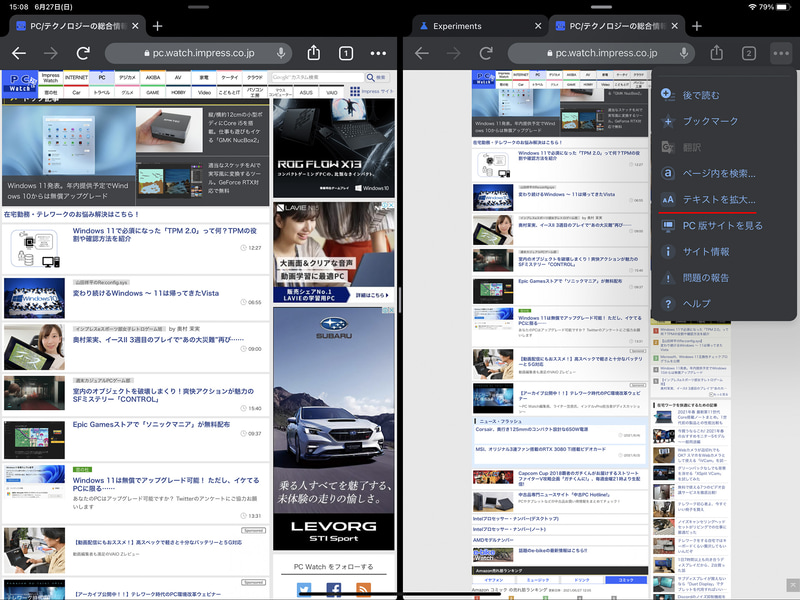
Task: Select the PC/テクノロジー tab in the right window
Action: point(617,26)
